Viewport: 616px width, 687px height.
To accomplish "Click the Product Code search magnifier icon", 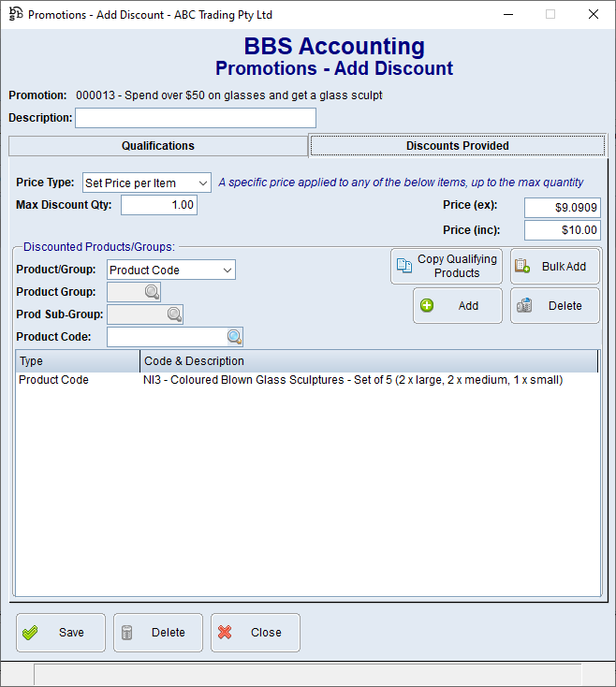I will 234,337.
